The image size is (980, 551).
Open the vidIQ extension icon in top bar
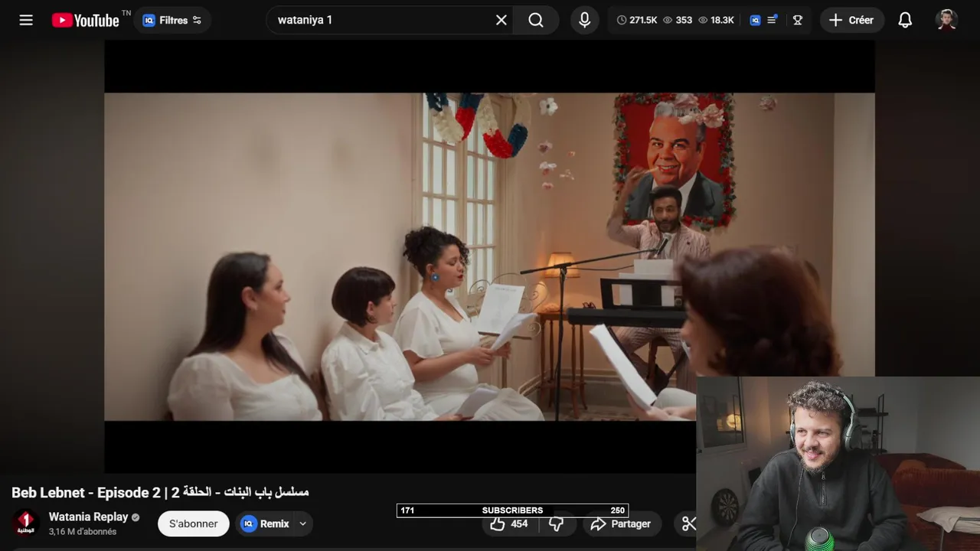(755, 20)
